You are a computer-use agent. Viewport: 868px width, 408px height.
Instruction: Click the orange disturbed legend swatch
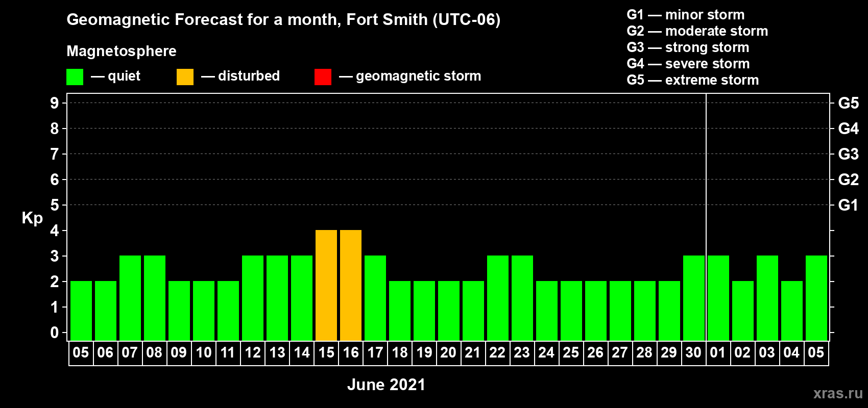point(185,77)
